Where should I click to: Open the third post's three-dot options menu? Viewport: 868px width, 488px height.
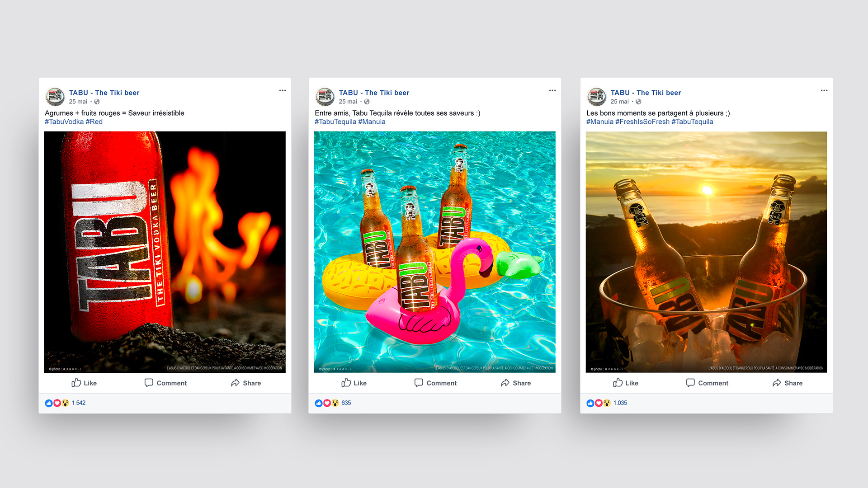click(824, 90)
